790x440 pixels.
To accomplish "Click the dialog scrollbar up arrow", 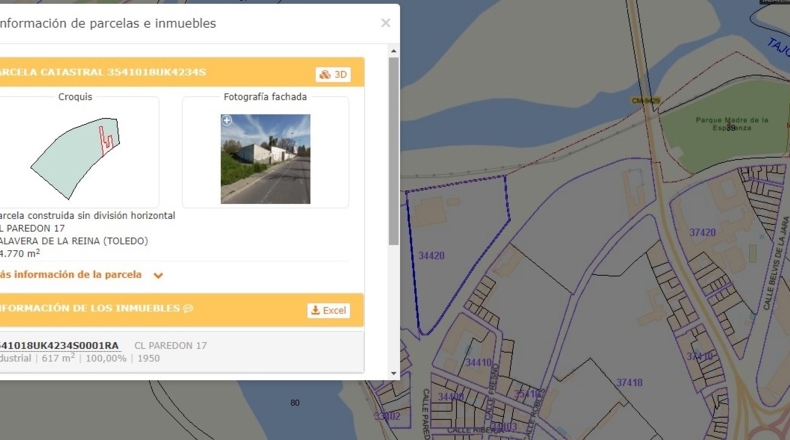I will tap(393, 51).
